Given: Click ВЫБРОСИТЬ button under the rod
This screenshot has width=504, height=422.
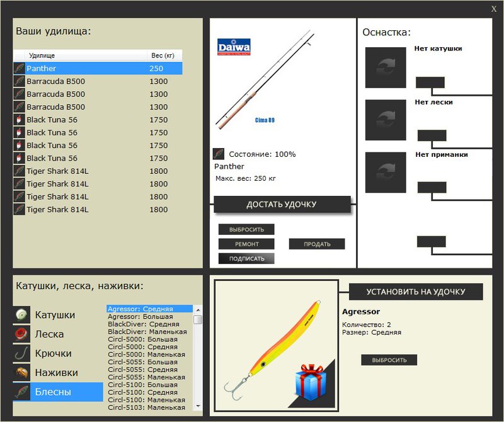Looking at the screenshot, I should (x=246, y=229).
